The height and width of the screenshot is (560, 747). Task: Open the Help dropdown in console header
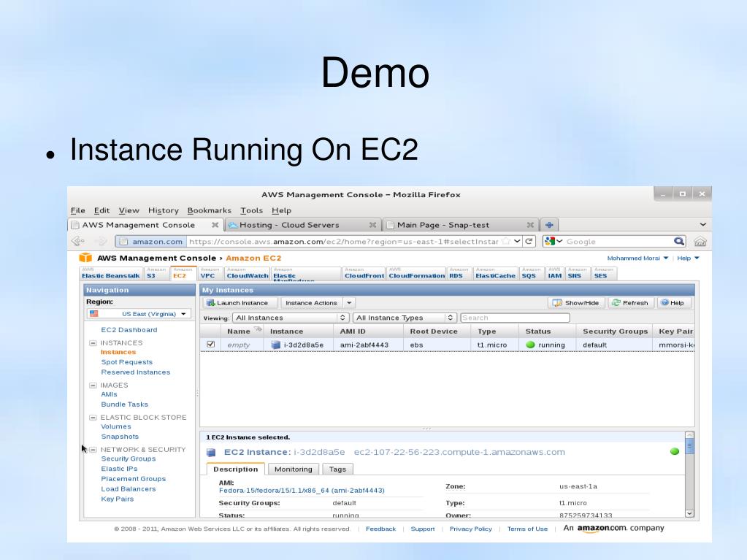tap(688, 258)
